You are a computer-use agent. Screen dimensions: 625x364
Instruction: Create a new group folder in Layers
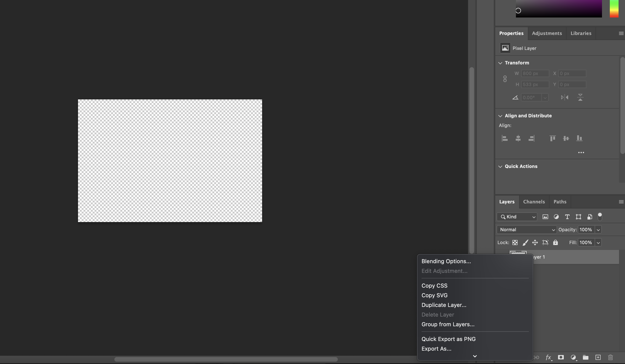[x=585, y=357]
